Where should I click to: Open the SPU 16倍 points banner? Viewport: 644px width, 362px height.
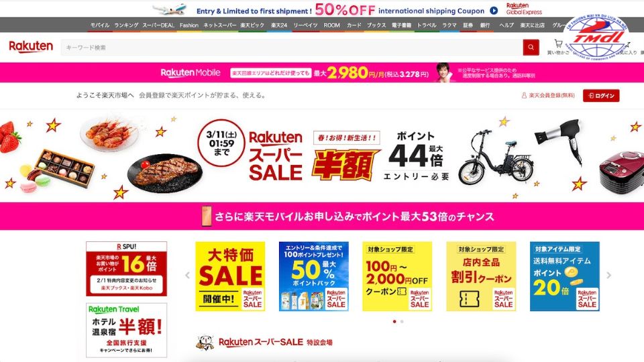127,269
